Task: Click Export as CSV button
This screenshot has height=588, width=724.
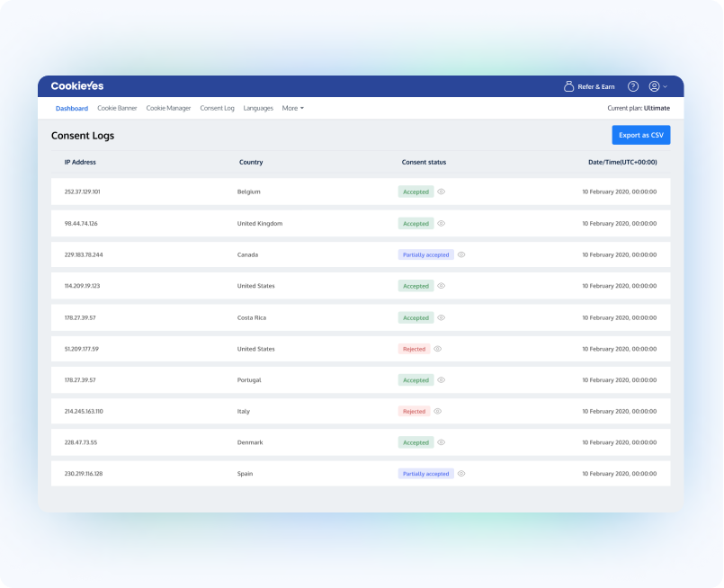Action: coord(640,135)
